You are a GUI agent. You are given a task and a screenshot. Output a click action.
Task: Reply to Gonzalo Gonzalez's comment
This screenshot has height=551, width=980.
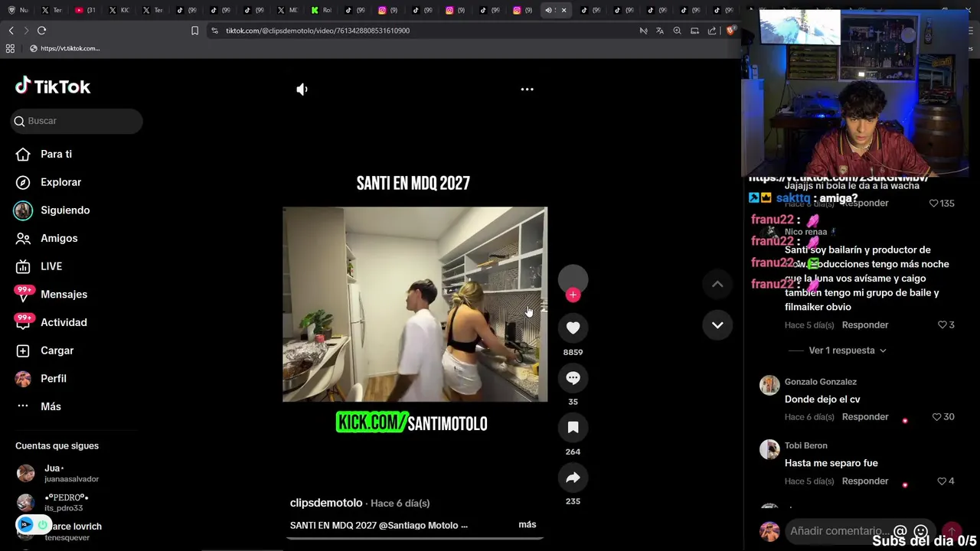coord(865,417)
